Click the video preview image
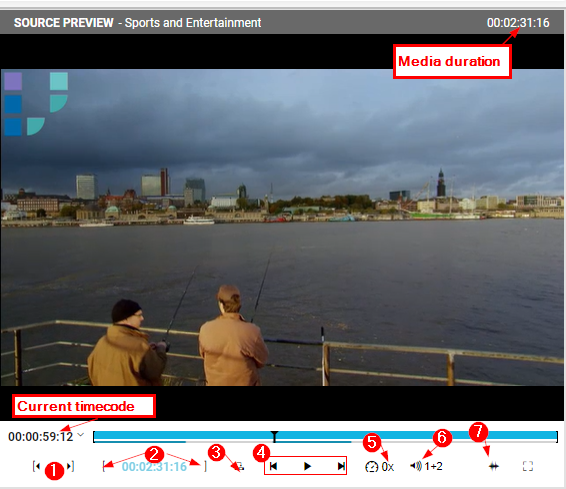This screenshot has height=489, width=566. (x=282, y=227)
